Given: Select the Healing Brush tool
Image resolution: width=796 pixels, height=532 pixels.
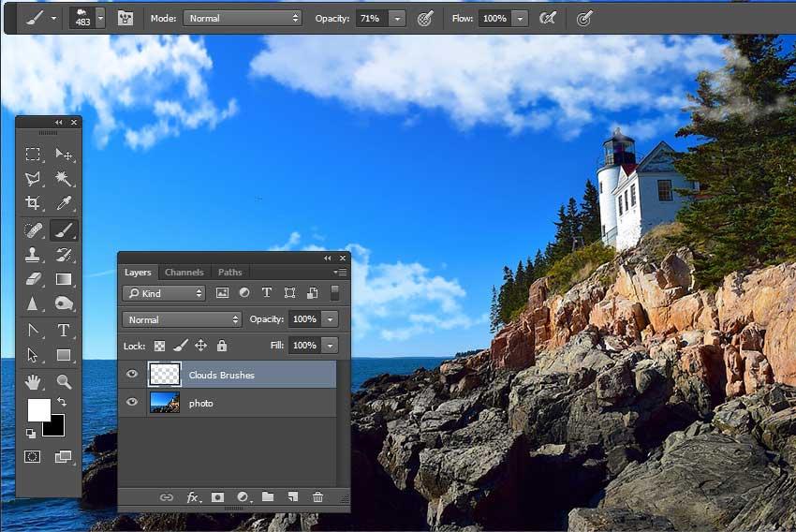Looking at the screenshot, I should (33, 230).
